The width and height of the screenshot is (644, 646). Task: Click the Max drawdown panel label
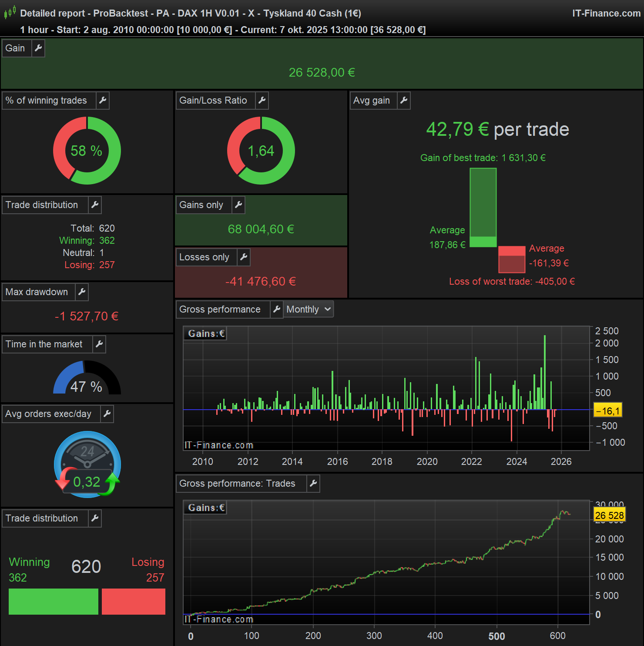coord(37,292)
